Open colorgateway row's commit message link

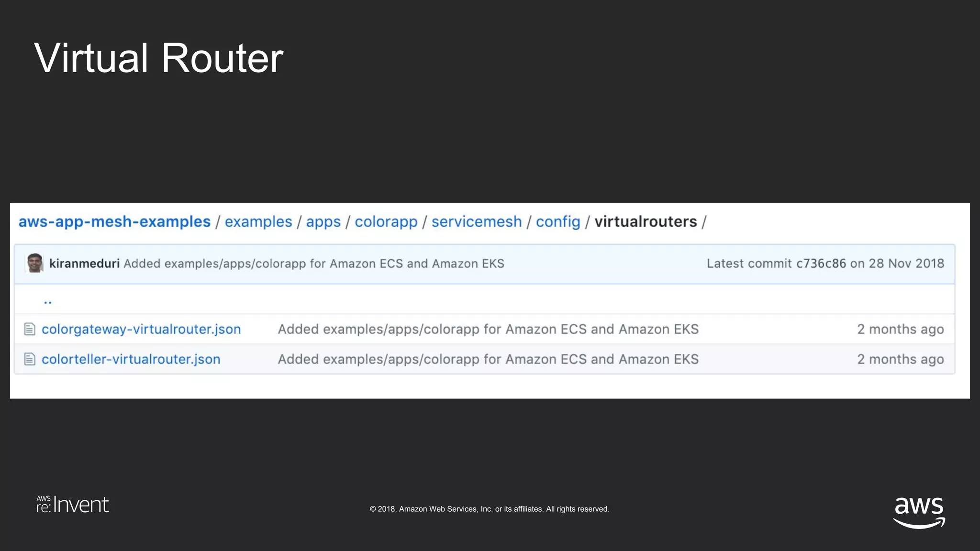click(x=488, y=329)
